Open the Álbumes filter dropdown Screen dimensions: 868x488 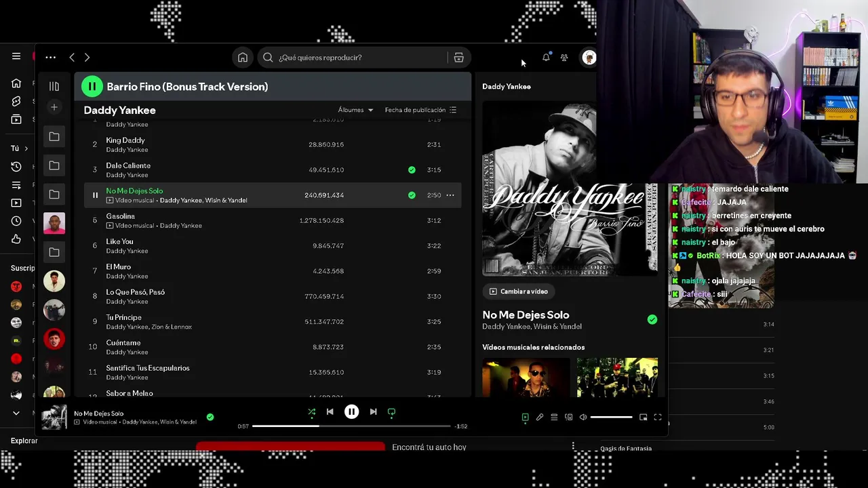pos(356,110)
